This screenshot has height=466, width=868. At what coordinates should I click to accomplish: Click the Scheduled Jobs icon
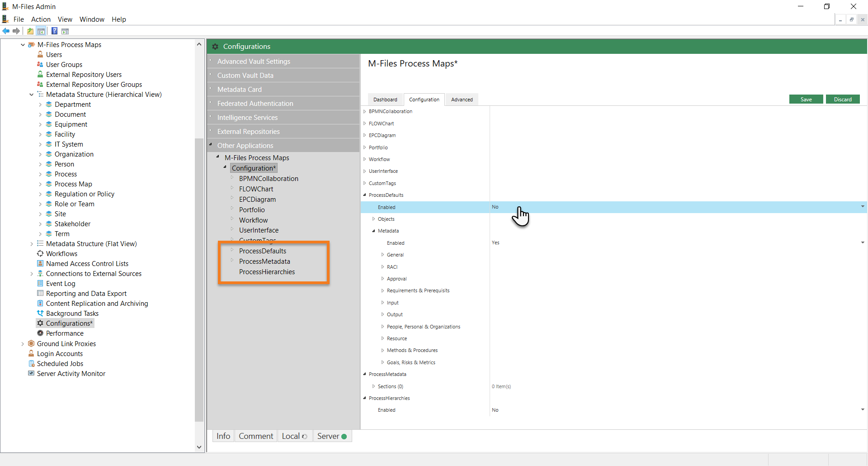click(x=31, y=364)
